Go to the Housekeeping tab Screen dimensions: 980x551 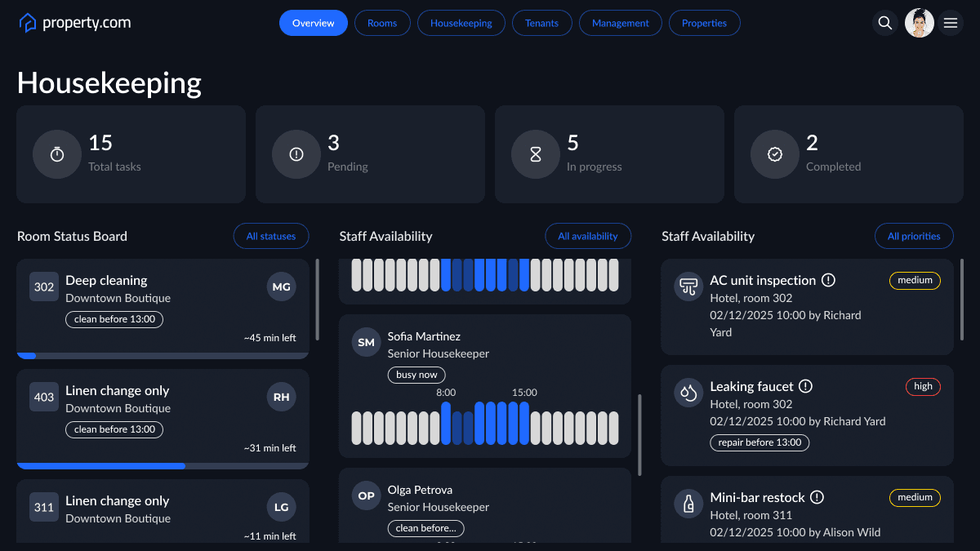[x=461, y=23]
